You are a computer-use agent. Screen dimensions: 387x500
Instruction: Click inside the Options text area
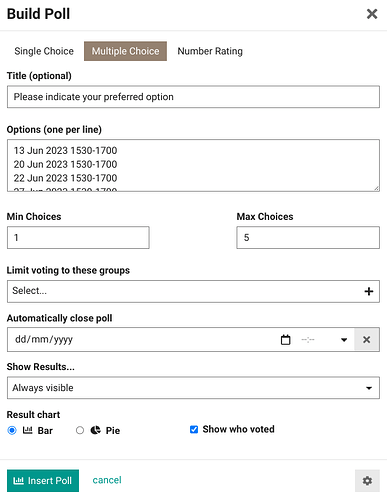click(x=193, y=166)
